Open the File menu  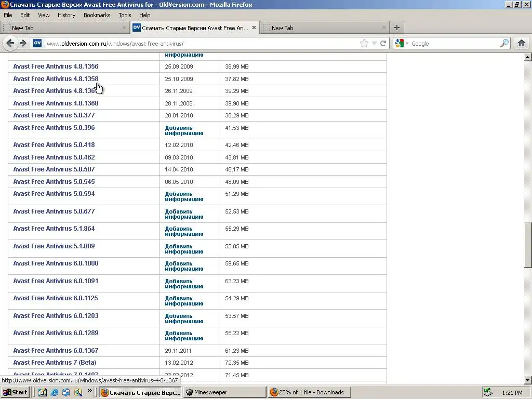pos(8,15)
